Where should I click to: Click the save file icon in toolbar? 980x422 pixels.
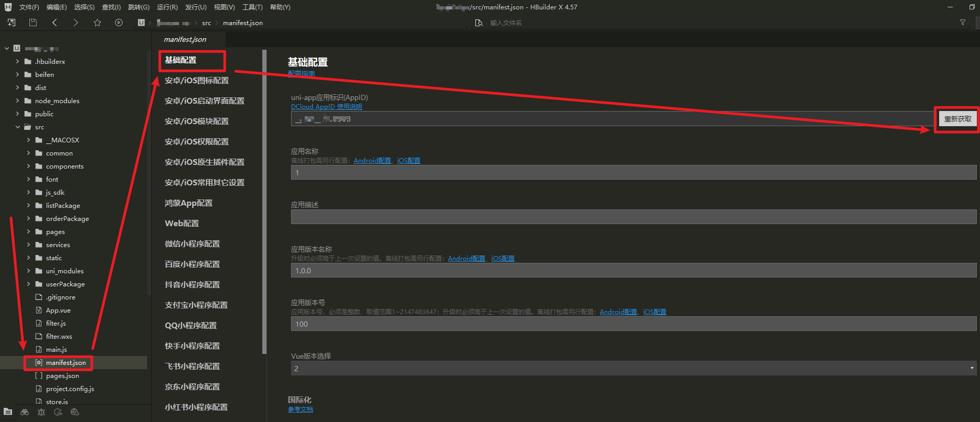[33, 23]
